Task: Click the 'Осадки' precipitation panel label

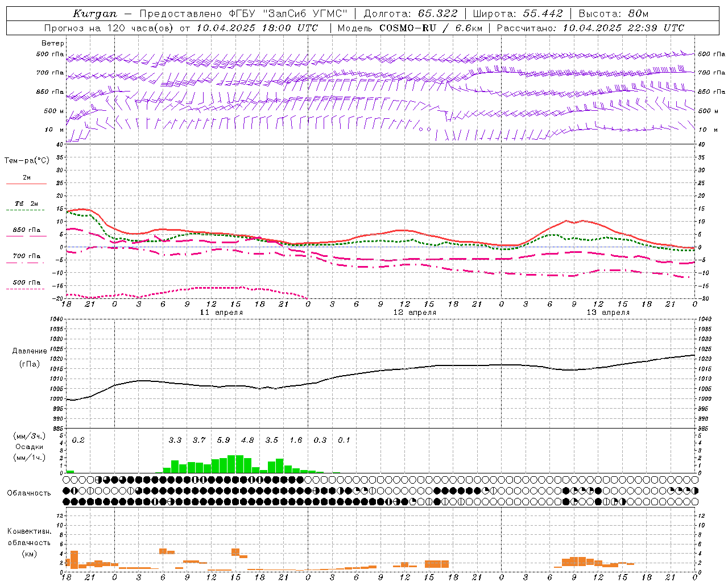Action: coord(30,447)
